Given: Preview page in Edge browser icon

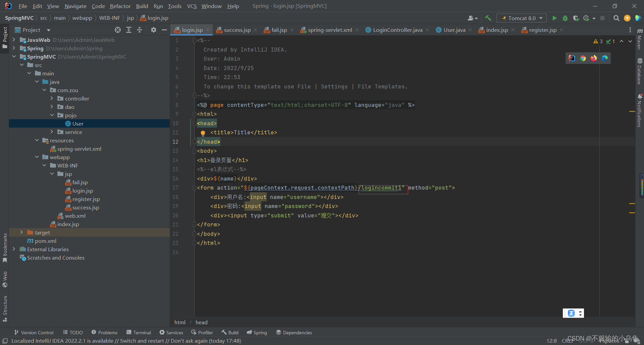Looking at the screenshot, I should pos(605,58).
